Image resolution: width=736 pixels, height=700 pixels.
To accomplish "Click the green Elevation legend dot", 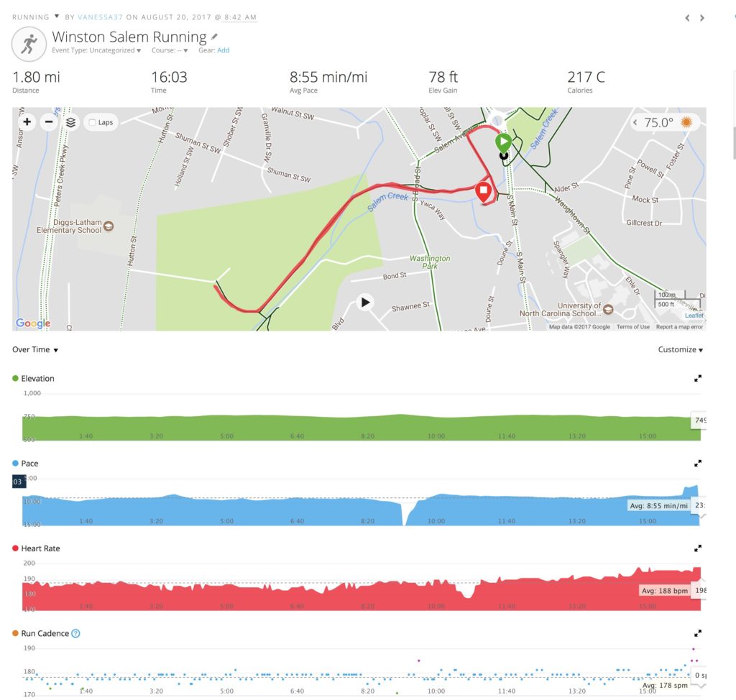I will click(16, 379).
